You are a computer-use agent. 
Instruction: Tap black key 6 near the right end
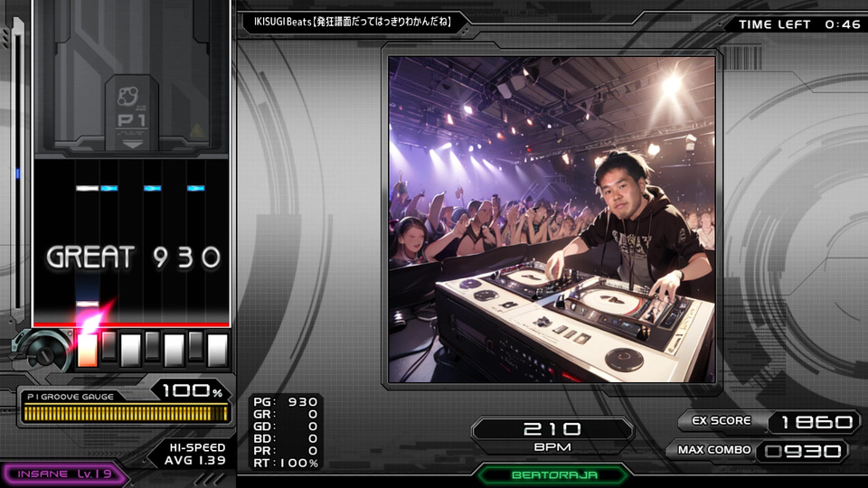click(195, 346)
